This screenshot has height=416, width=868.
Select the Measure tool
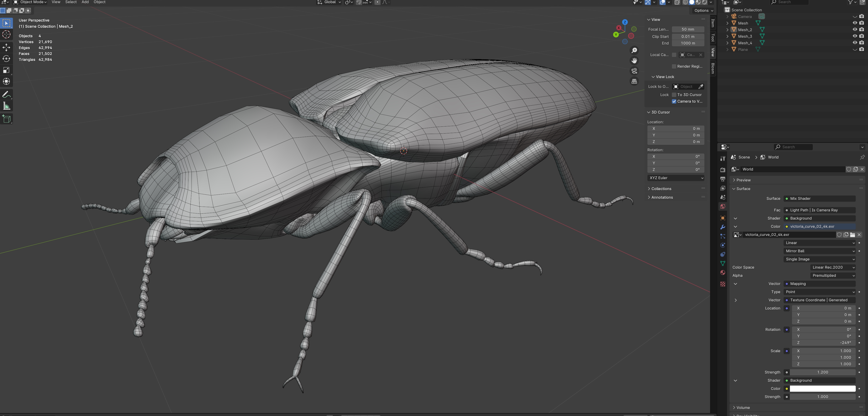(6, 106)
